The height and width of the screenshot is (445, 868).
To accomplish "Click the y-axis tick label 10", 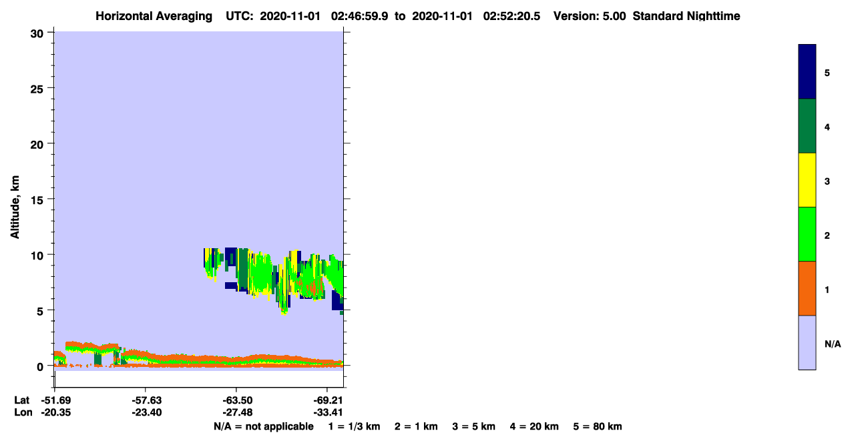I will 39,255.
